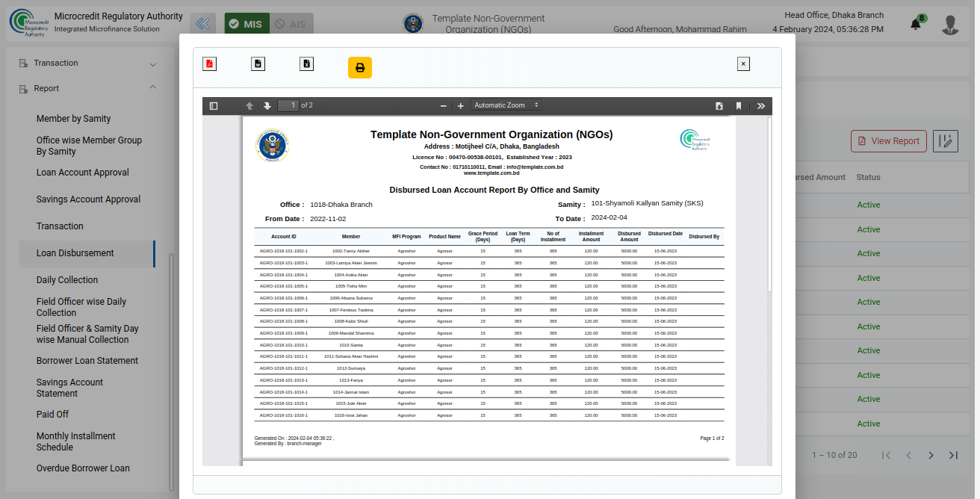Click Template Non-Government Organization header title
The height and width of the screenshot is (499, 980).
click(489, 24)
